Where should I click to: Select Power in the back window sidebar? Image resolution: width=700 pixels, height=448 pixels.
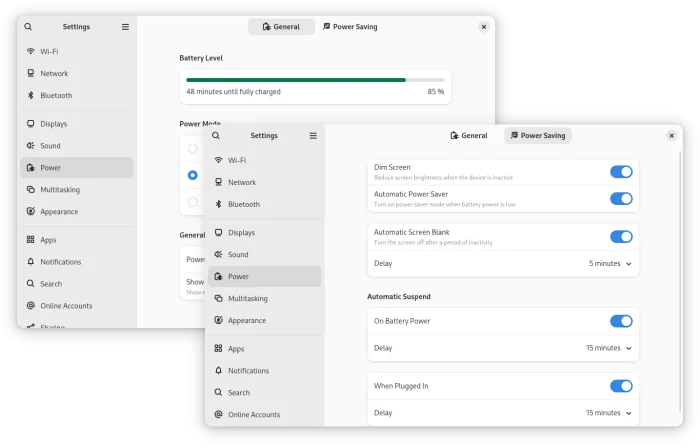[77, 167]
